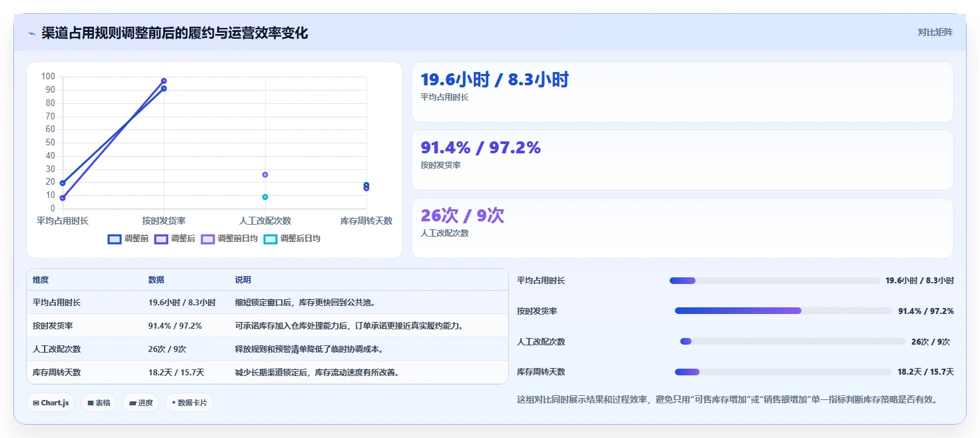The width and height of the screenshot is (980, 438).
Task: Click the explanation starting with 缩短锁定窗口后
Action: (305, 303)
